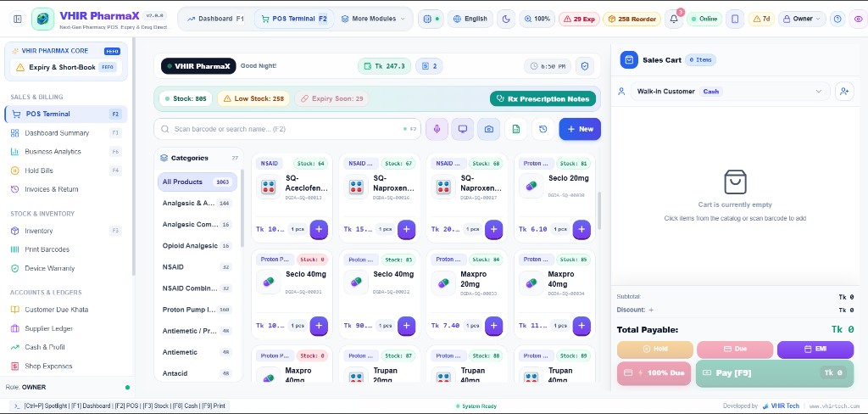Click the pink Due button
This screenshot has width=868, height=414.
tap(735, 350)
